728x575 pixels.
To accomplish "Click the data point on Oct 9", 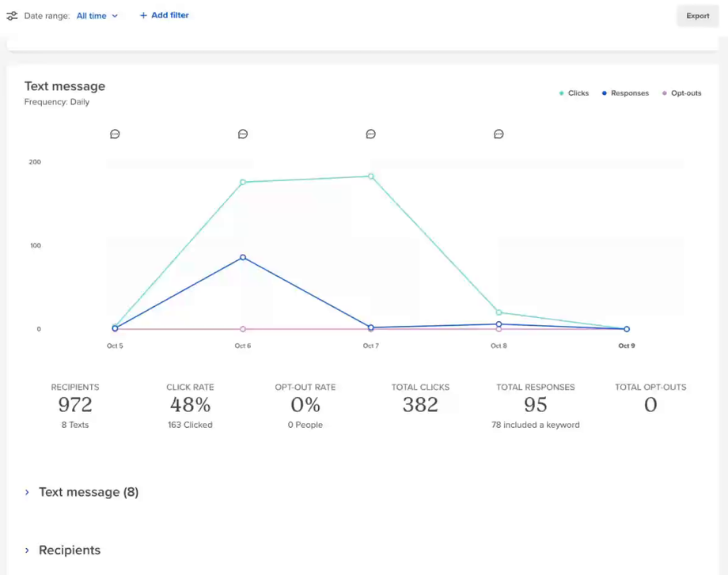I will pos(627,329).
